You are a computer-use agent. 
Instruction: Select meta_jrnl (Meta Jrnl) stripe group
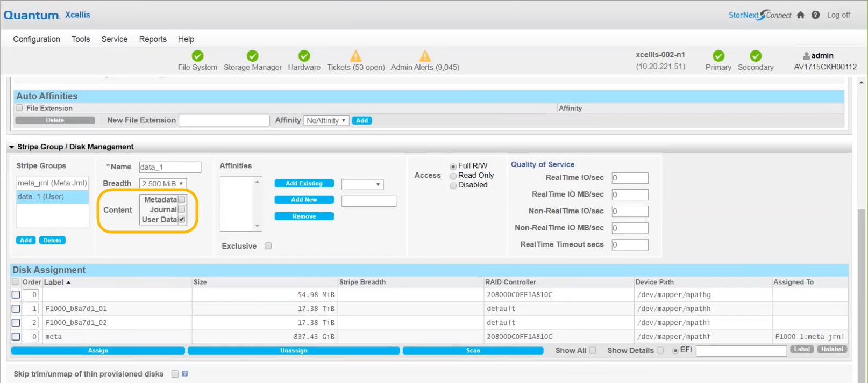pos(52,183)
